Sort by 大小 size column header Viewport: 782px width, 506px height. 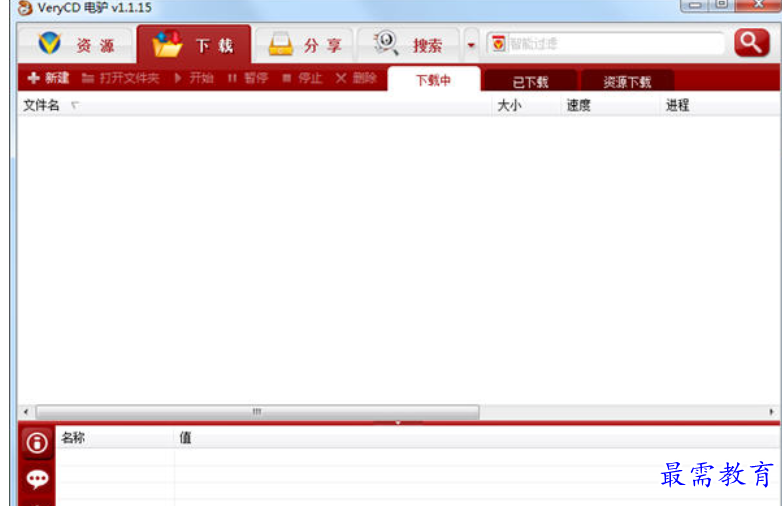pyautogui.click(x=526, y=105)
